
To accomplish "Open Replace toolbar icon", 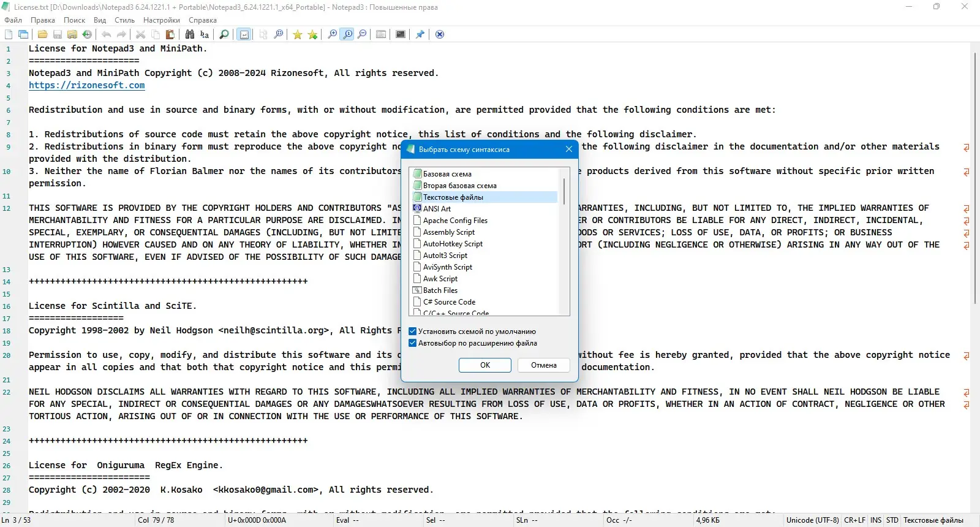I will click(x=205, y=34).
